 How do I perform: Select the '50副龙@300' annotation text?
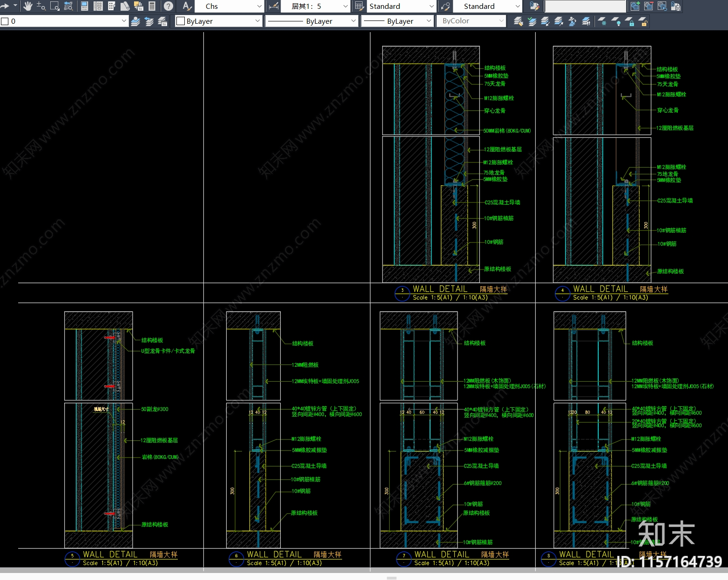pyautogui.click(x=155, y=409)
